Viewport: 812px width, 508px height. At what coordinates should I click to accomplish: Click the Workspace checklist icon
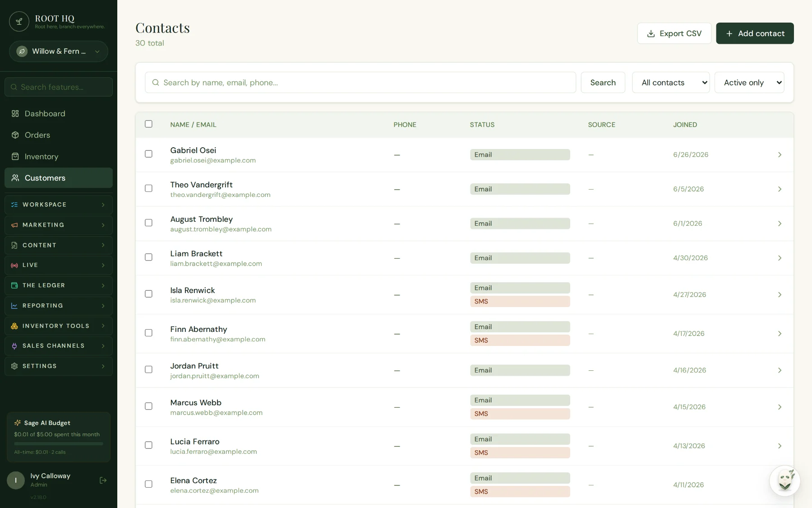click(x=14, y=205)
